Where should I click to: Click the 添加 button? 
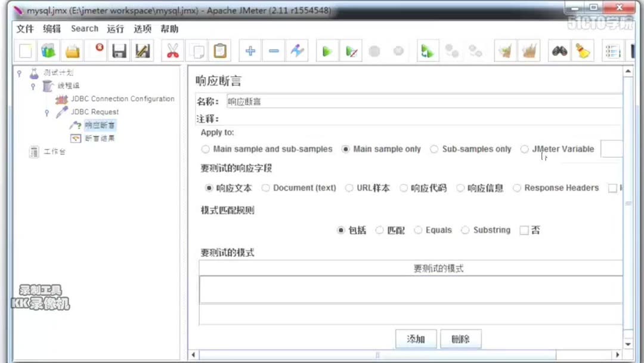416,339
